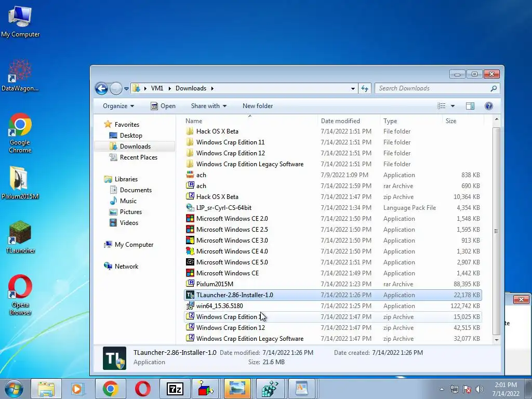Click the file list scrollbar up arrow
This screenshot has height=399, width=532.
(497, 119)
